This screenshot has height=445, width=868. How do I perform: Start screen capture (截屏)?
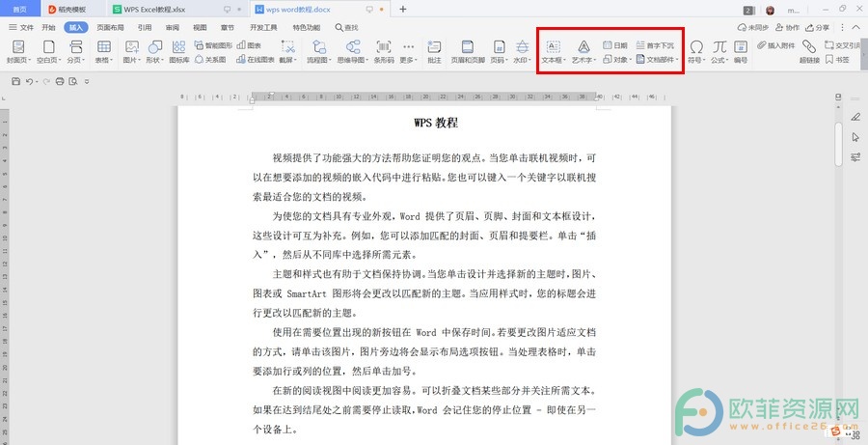(x=287, y=51)
